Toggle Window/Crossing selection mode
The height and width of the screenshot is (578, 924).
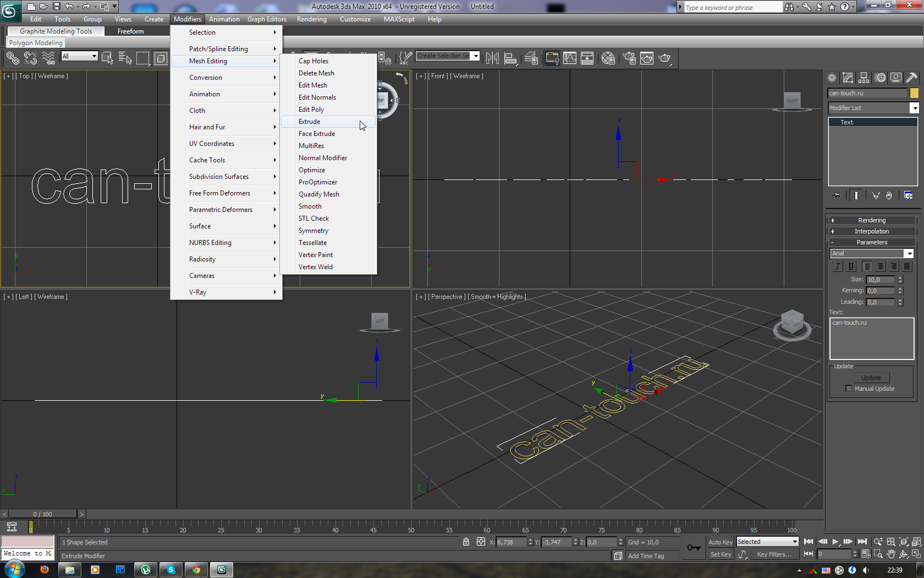161,58
